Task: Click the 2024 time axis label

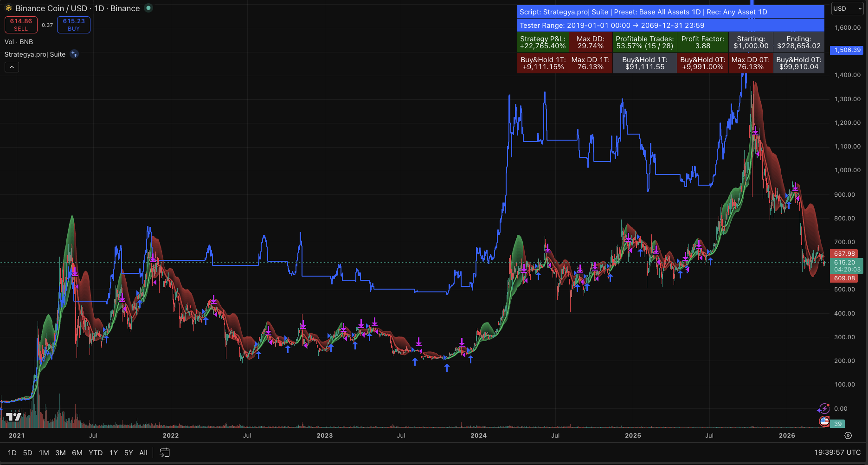Action: [x=478, y=435]
